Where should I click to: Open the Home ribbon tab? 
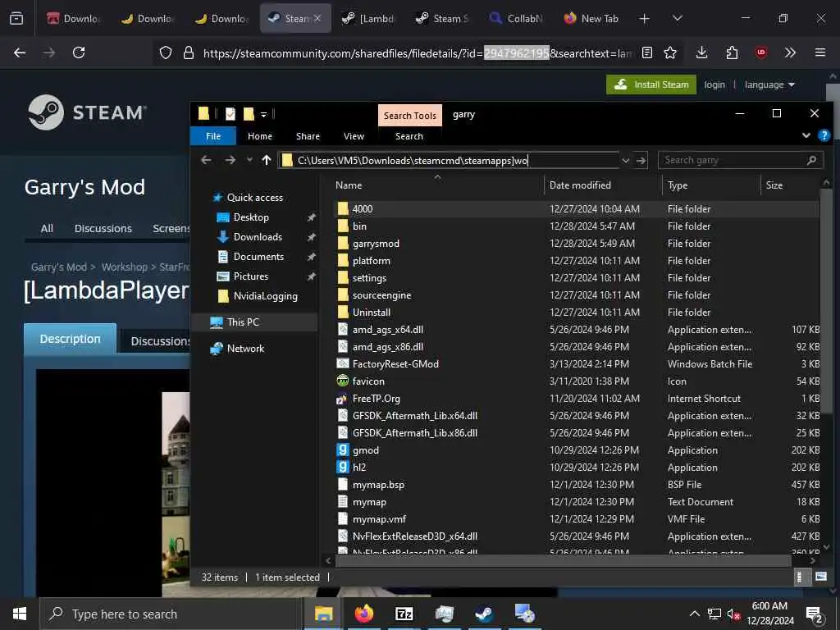[x=260, y=136]
